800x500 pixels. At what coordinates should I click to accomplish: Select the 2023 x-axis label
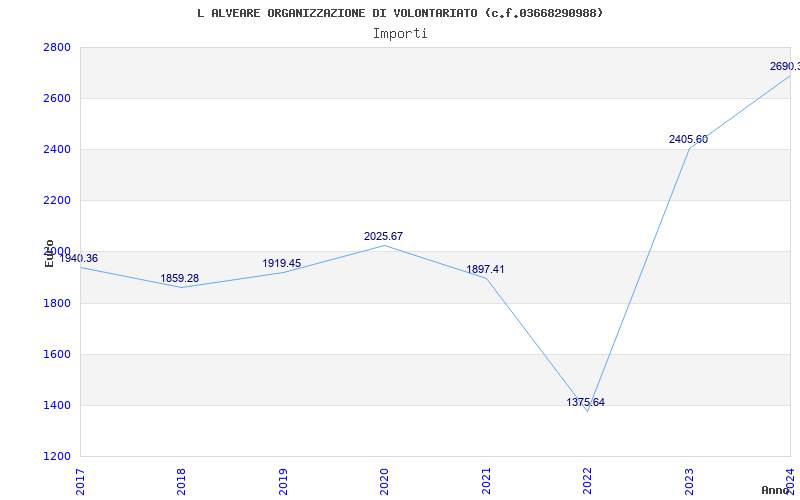coord(688,480)
